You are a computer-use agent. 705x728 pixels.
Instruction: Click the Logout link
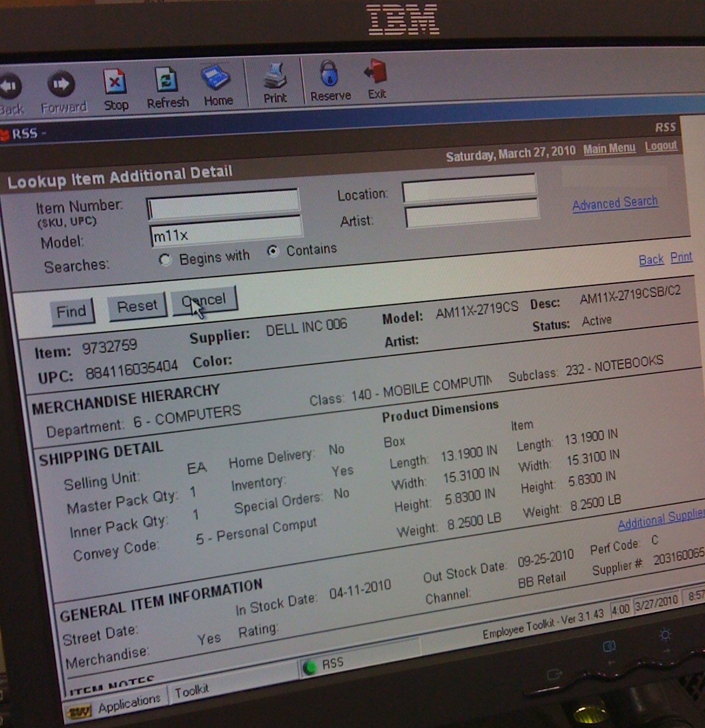coord(661,146)
